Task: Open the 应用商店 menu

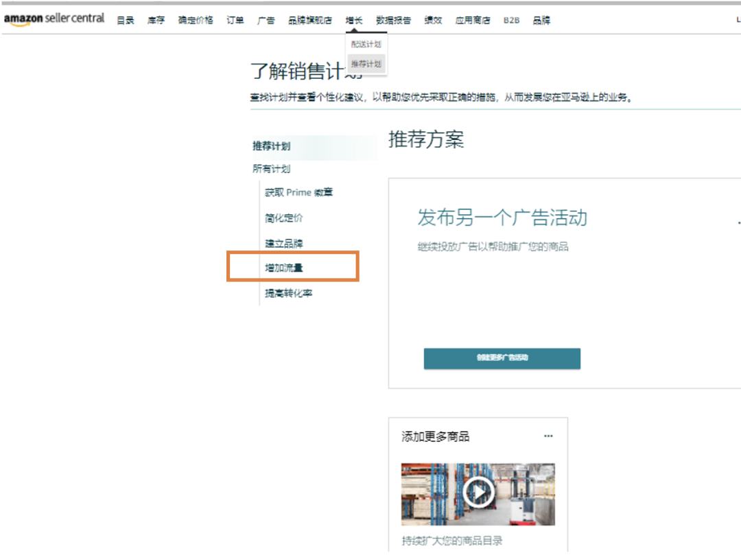Action: tap(472, 21)
